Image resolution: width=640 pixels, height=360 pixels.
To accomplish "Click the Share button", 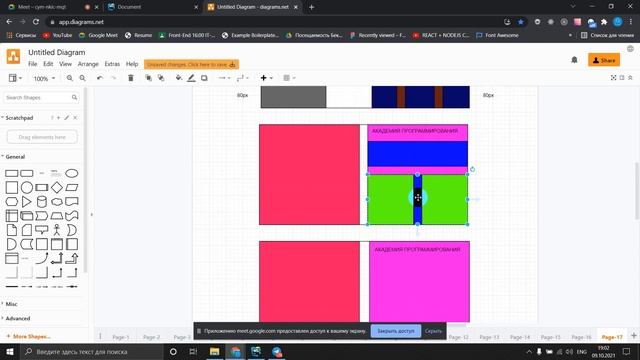I will pyautogui.click(x=604, y=60).
